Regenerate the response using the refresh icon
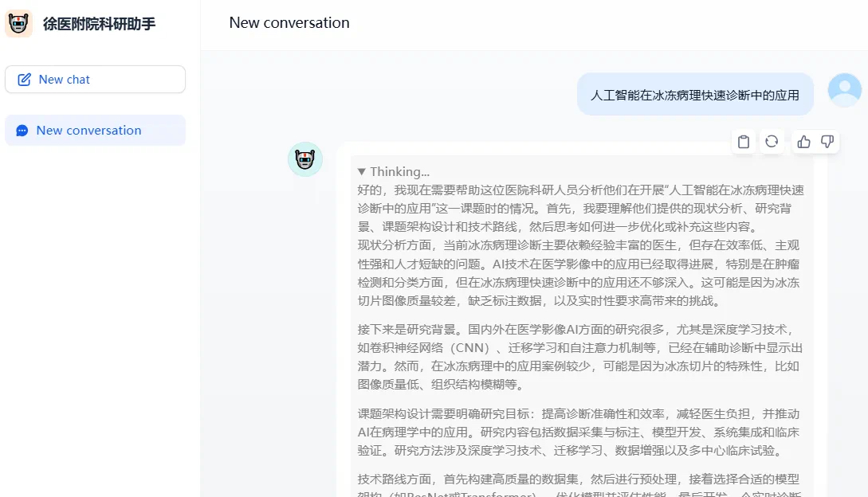Viewport: 868px width, 497px height. point(772,142)
